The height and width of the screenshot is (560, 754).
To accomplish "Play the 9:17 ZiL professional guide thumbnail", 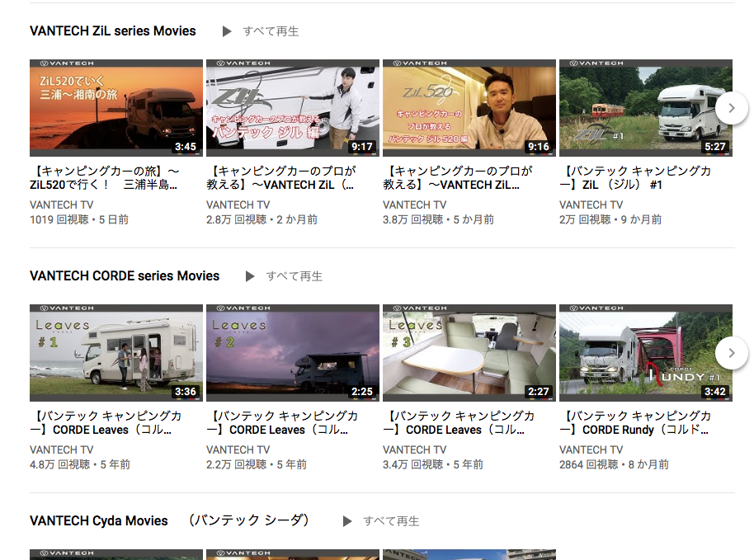I will point(293,108).
